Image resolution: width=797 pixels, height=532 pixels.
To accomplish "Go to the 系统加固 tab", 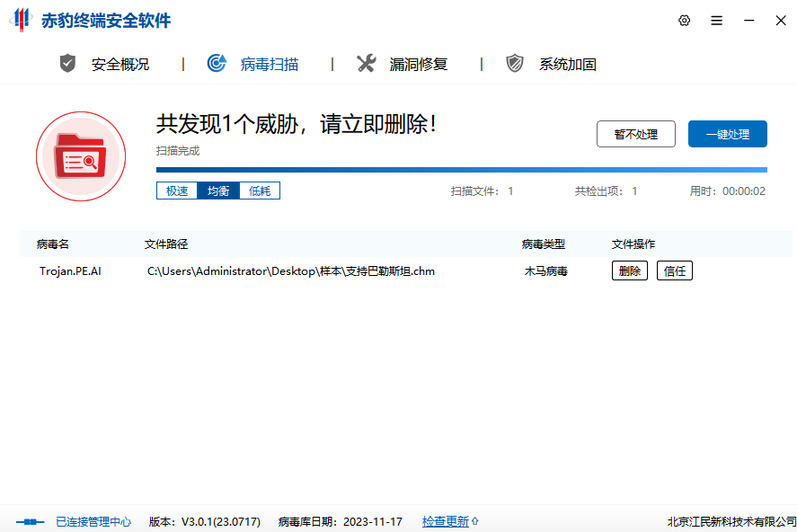I will [x=568, y=64].
